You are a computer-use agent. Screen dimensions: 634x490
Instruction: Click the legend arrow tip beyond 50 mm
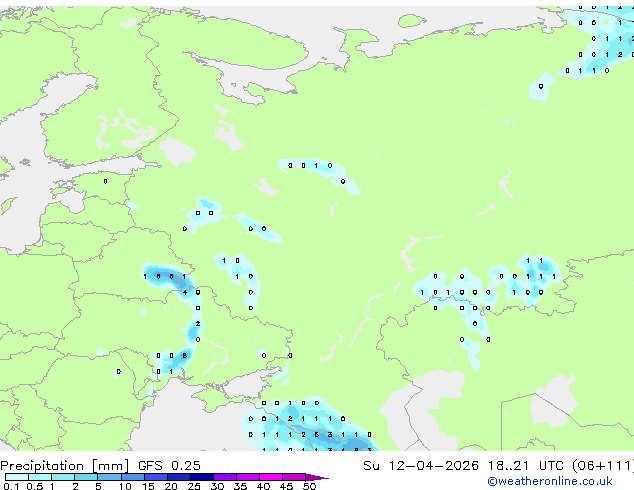317,477
